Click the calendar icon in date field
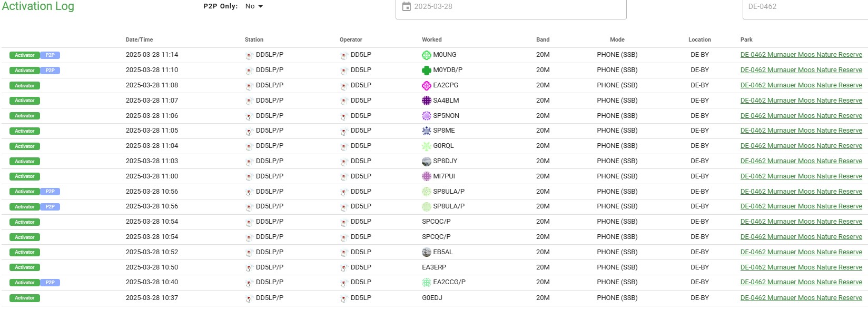This screenshot has width=868, height=310. 406,6
